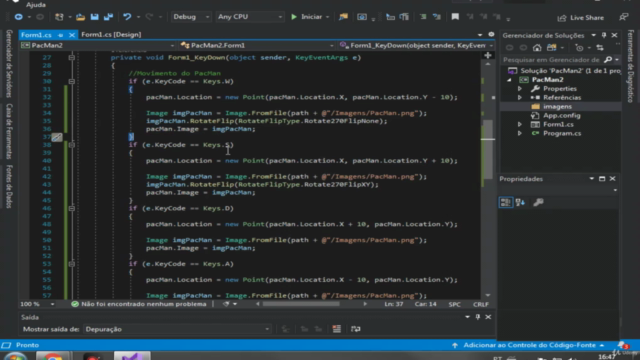Click the save all icon
Image resolution: width=640 pixels, height=360 pixels.
tap(108, 17)
